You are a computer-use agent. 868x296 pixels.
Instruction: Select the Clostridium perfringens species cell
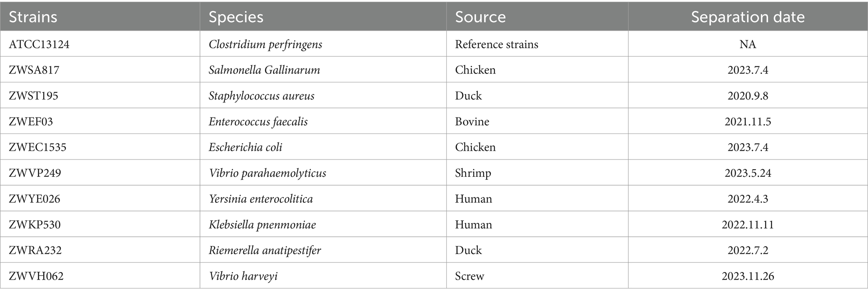pyautogui.click(x=323, y=44)
